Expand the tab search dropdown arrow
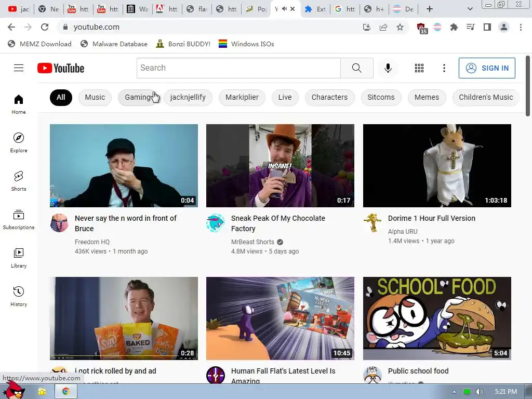532x399 pixels. [470, 9]
